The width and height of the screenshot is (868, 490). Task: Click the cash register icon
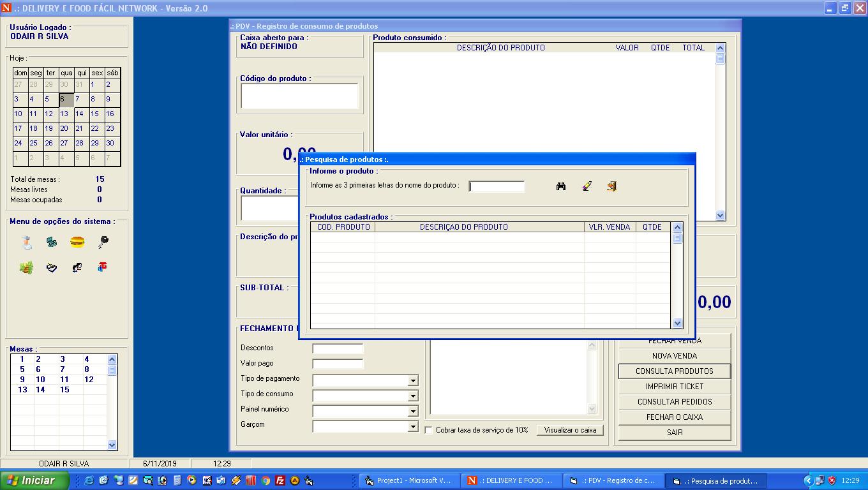tap(52, 242)
